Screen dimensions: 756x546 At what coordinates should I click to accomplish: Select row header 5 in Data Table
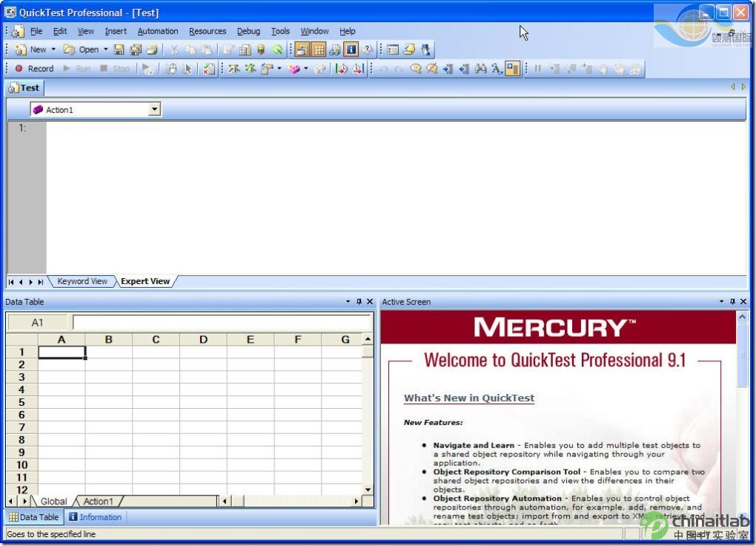point(21,402)
